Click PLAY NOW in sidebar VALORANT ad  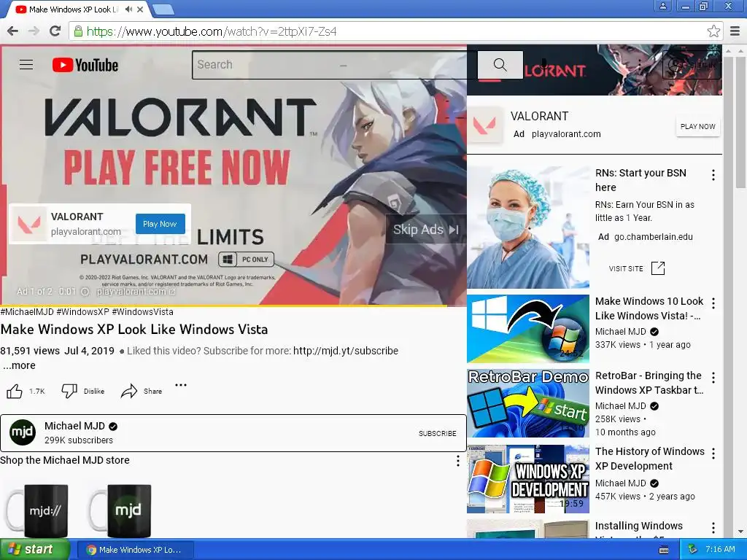[697, 127]
